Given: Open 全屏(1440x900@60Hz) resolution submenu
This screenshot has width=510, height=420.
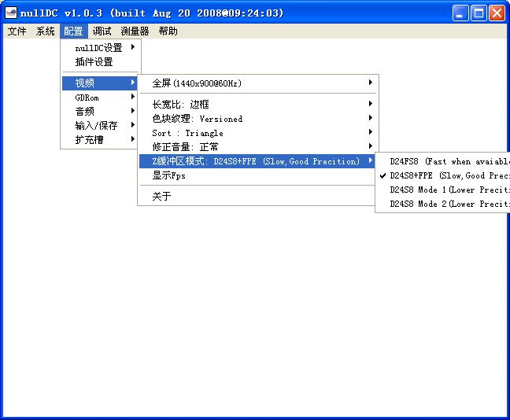Looking at the screenshot, I should pos(257,83).
